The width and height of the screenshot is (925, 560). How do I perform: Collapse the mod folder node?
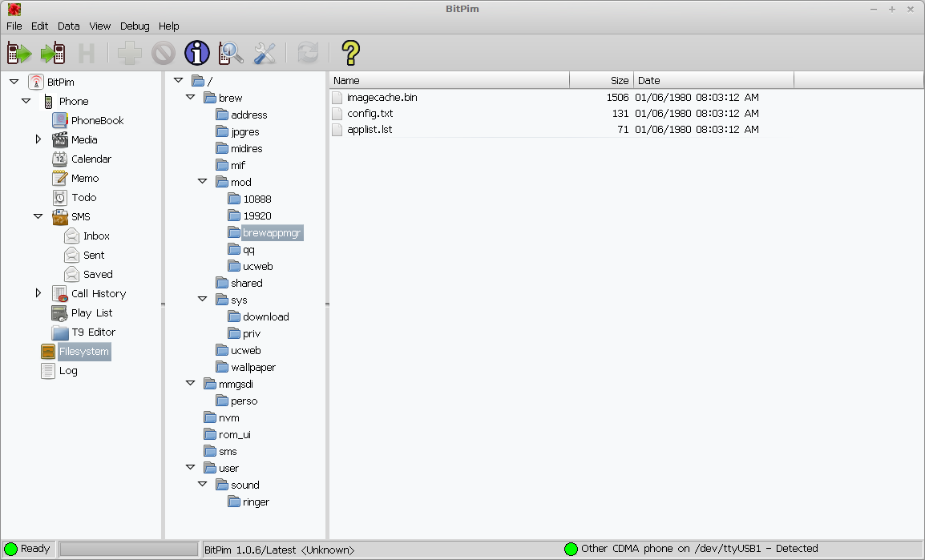pyautogui.click(x=202, y=182)
